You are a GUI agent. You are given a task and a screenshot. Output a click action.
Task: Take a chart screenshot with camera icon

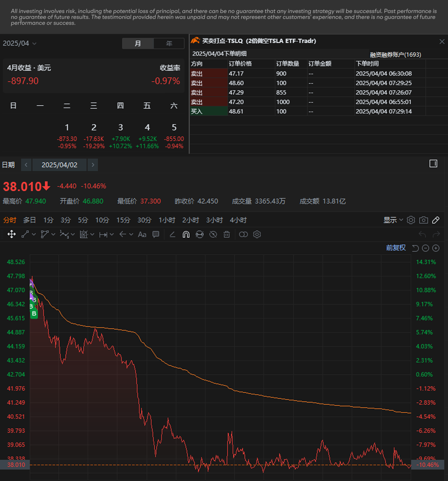[x=423, y=220]
